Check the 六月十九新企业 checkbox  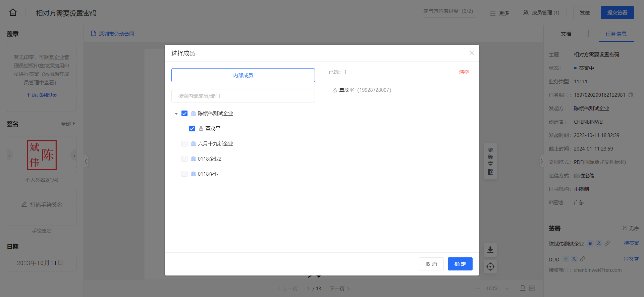(x=184, y=144)
